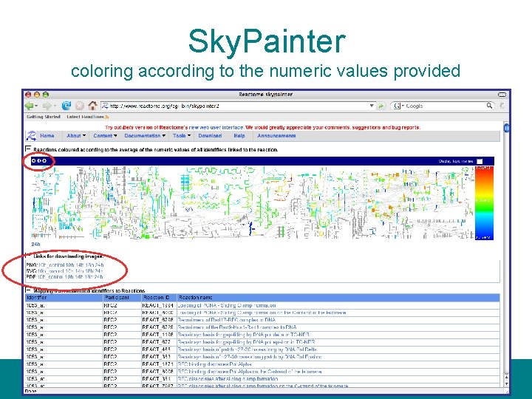The height and width of the screenshot is (399, 532).
Task: Open the Download menu item
Action: point(210,136)
